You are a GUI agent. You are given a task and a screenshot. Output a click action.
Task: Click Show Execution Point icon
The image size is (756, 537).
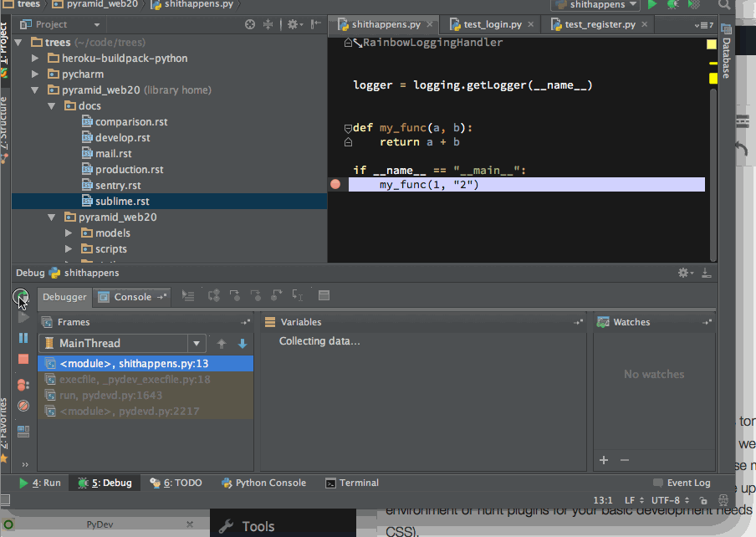[188, 295]
